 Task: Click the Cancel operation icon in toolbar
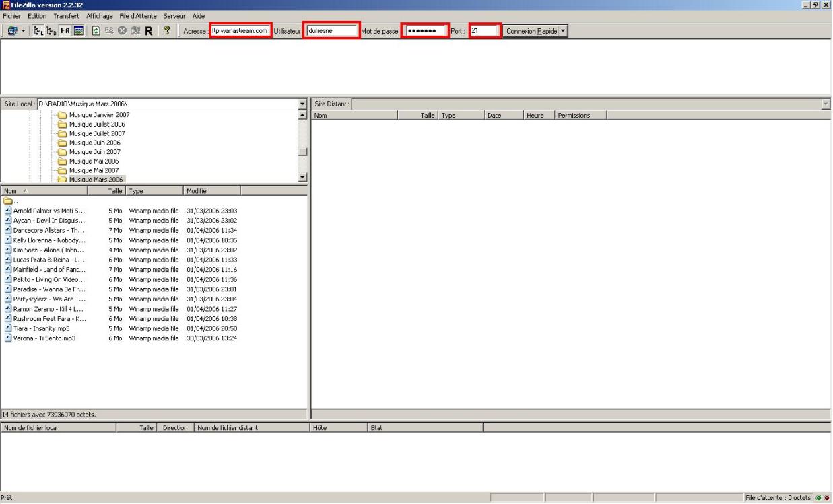(x=121, y=31)
